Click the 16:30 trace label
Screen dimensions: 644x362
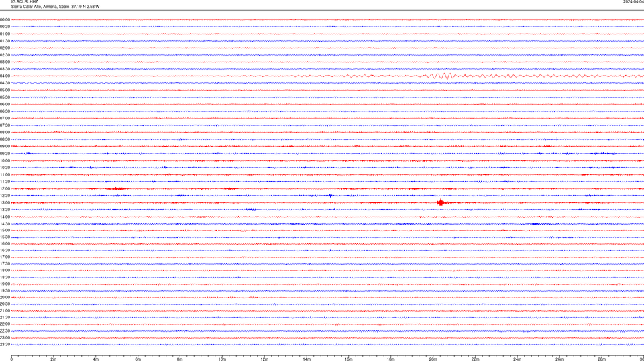point(5,250)
